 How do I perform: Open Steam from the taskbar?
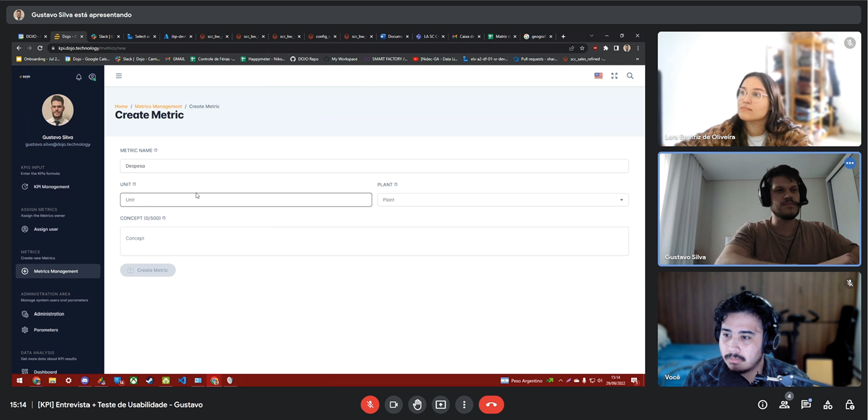click(149, 381)
